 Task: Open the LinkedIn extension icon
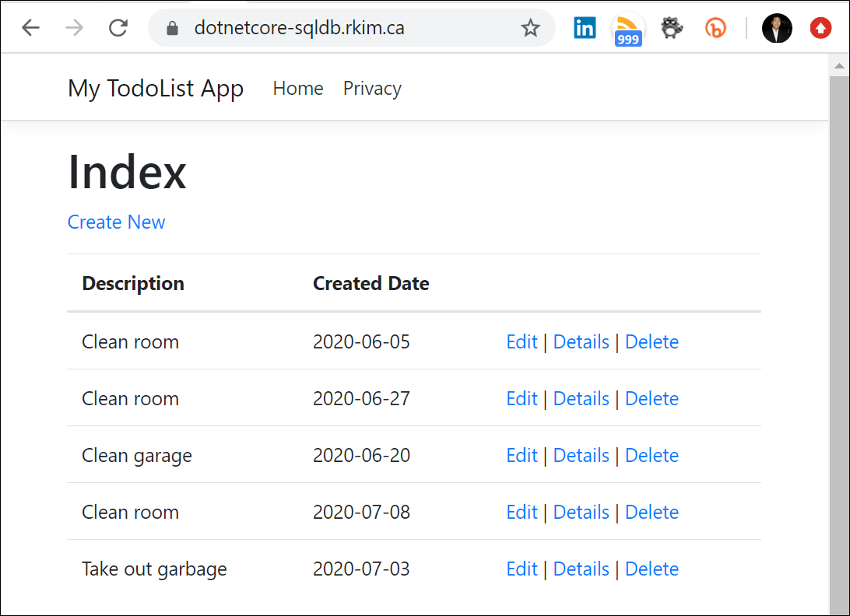pyautogui.click(x=585, y=27)
